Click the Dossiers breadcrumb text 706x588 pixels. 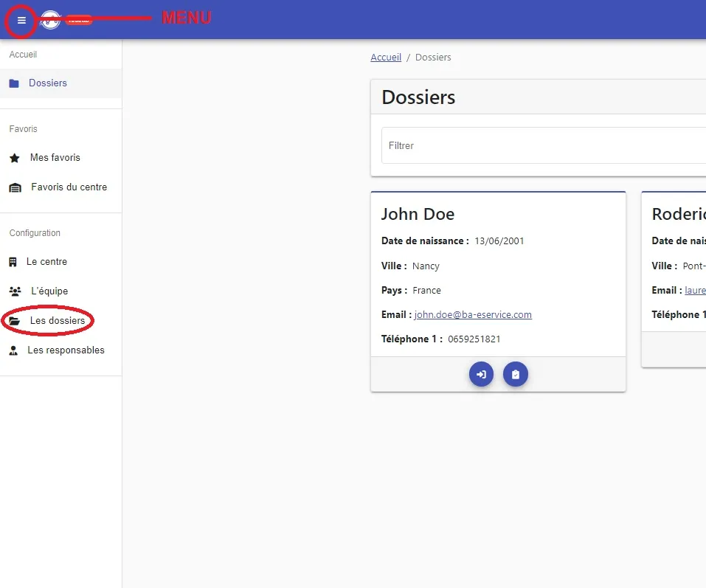(x=433, y=58)
